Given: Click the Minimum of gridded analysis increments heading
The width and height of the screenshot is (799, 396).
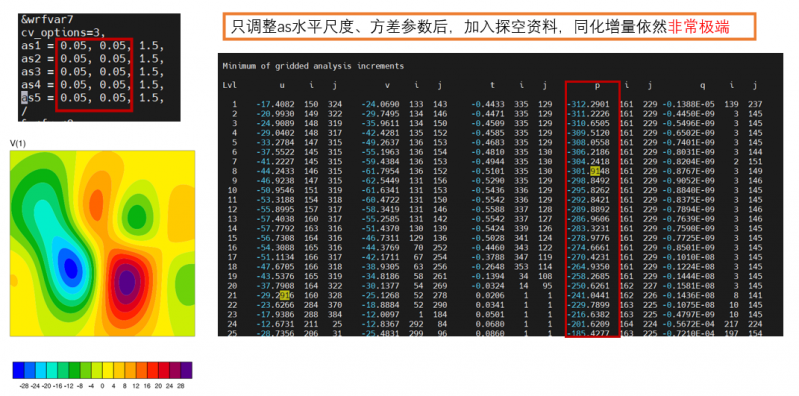Looking at the screenshot, I should [313, 66].
